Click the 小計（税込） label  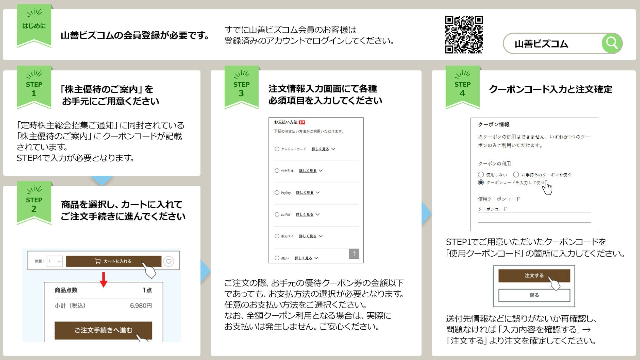coord(70,305)
